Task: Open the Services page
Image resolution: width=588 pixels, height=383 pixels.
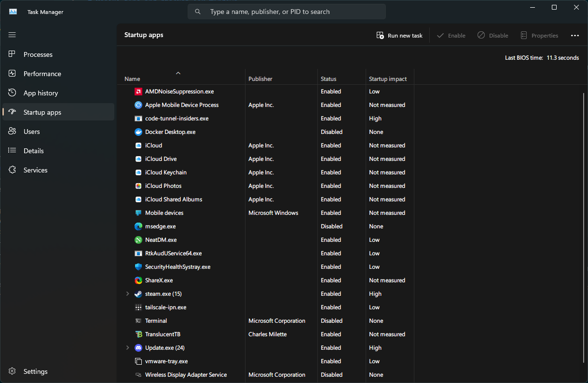Action: coord(58,170)
